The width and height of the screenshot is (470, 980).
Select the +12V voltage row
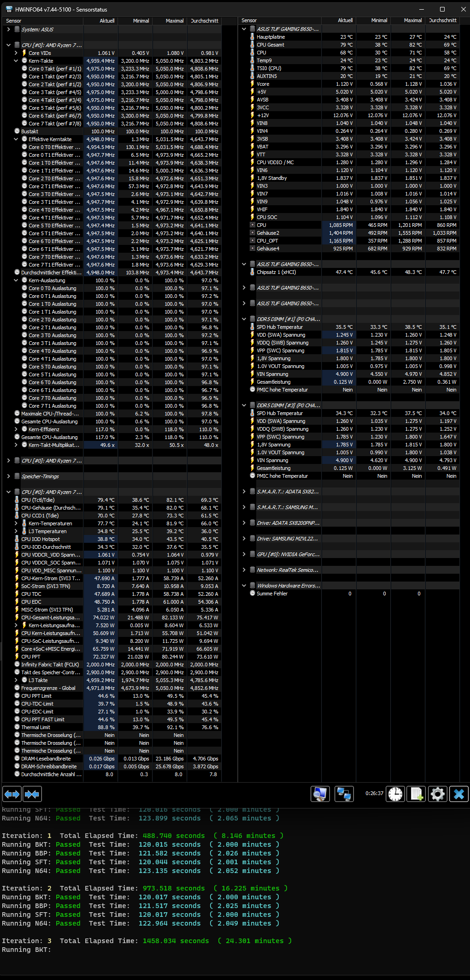pyautogui.click(x=349, y=115)
